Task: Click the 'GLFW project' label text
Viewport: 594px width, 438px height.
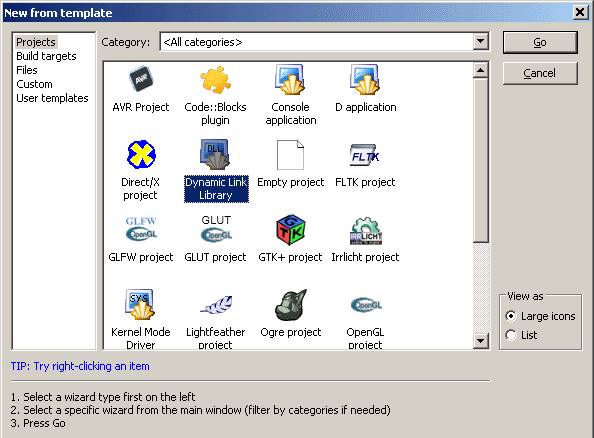Action: (x=141, y=257)
